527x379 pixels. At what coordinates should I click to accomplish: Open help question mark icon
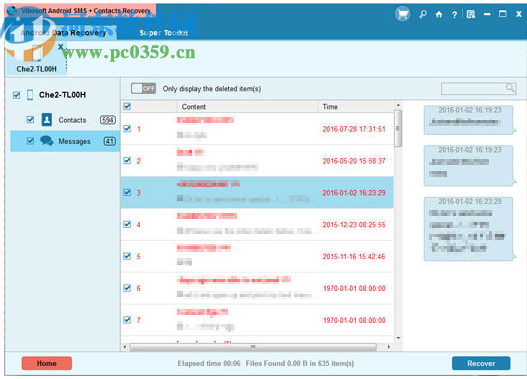pos(454,14)
